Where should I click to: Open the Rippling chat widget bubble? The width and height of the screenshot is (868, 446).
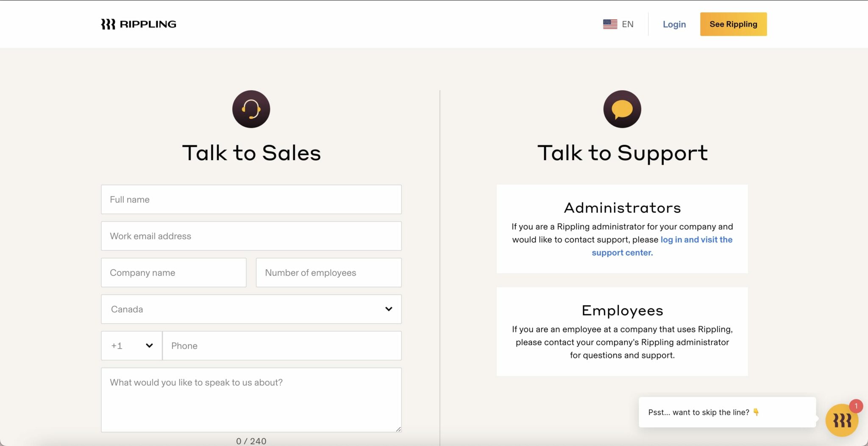(842, 420)
